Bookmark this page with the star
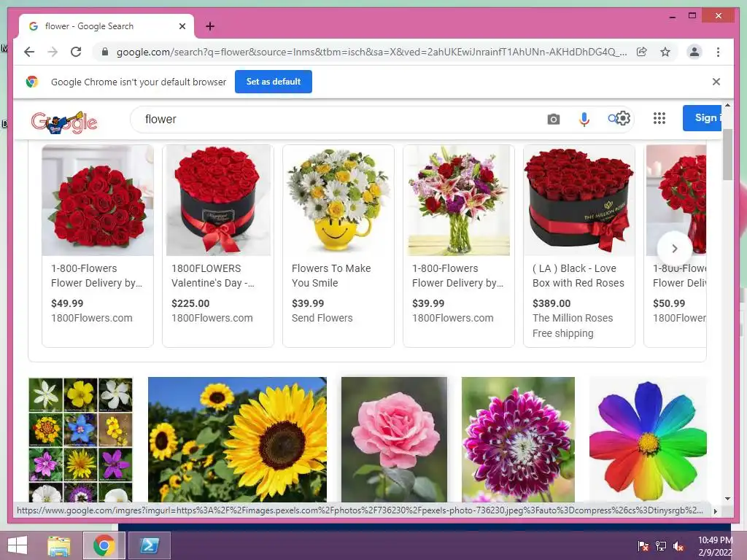 point(665,52)
